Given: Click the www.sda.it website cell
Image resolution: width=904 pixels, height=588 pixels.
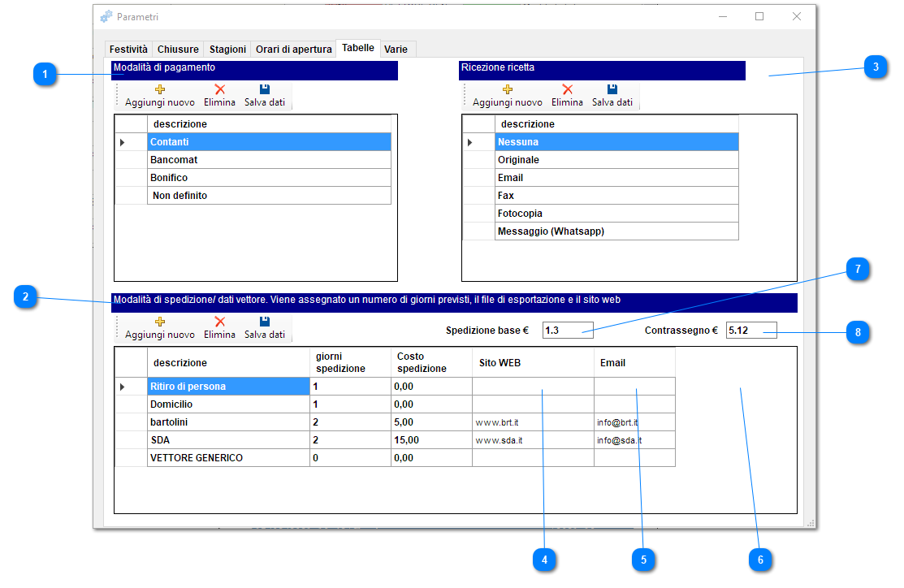Looking at the screenshot, I should coord(534,440).
